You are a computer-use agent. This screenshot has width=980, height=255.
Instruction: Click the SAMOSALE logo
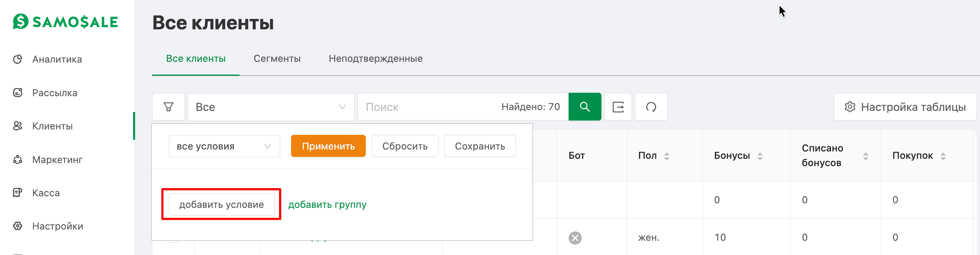click(65, 22)
